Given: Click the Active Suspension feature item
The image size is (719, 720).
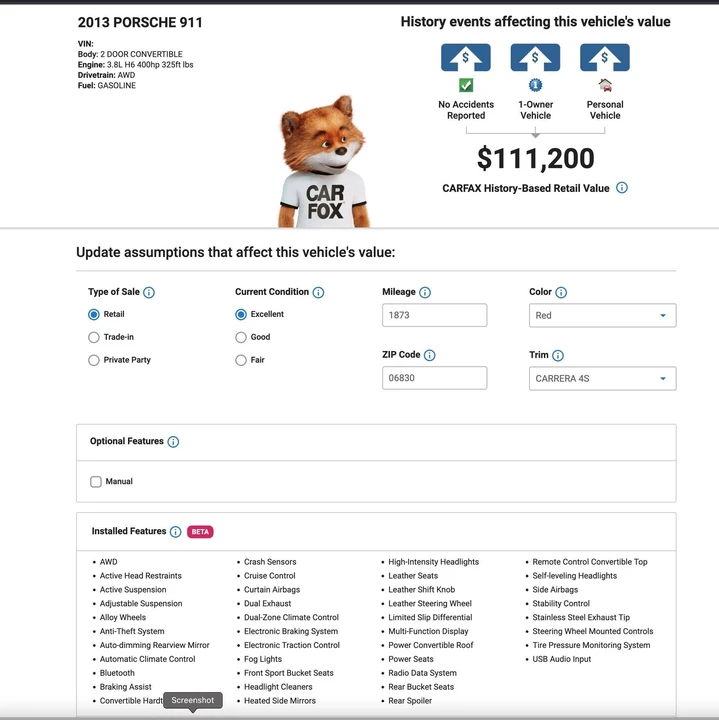Looking at the screenshot, I should (x=133, y=590).
